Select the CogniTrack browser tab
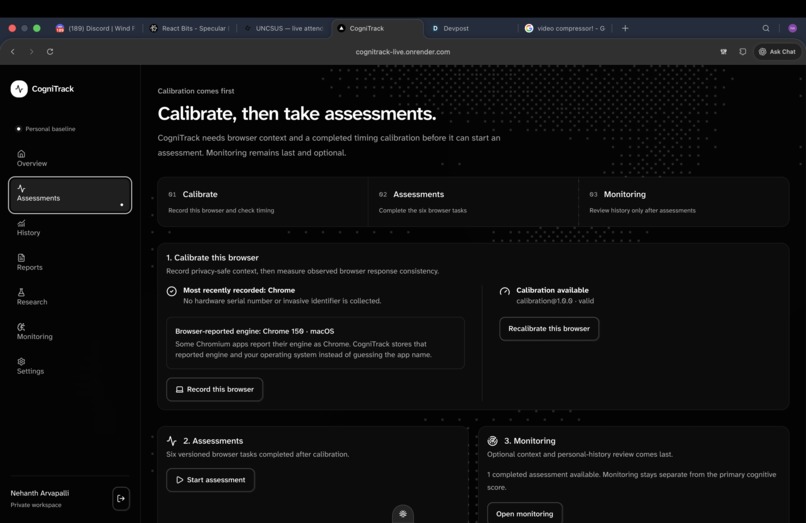The height and width of the screenshot is (523, 806). [378, 28]
